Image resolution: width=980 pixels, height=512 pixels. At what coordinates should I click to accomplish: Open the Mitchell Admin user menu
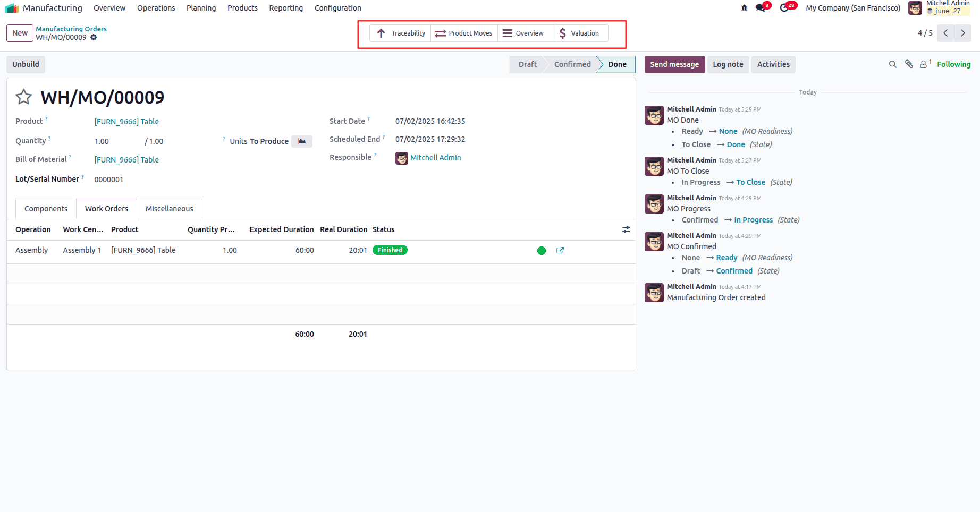(939, 8)
